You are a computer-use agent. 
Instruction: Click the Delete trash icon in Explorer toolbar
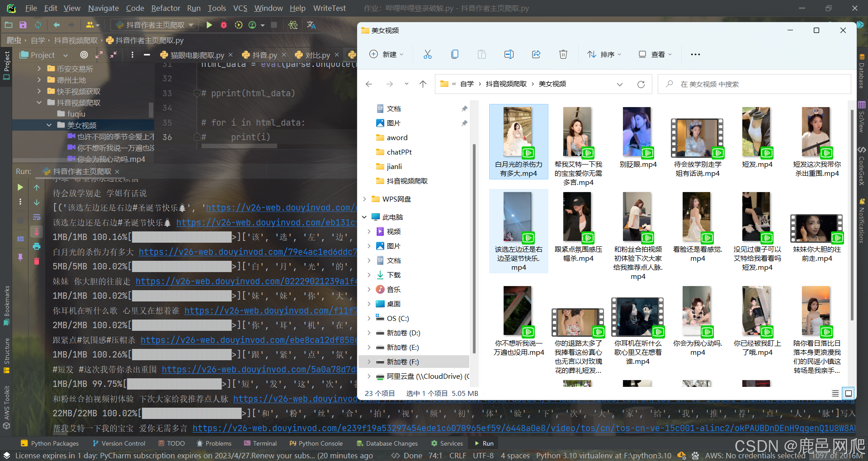[563, 54]
